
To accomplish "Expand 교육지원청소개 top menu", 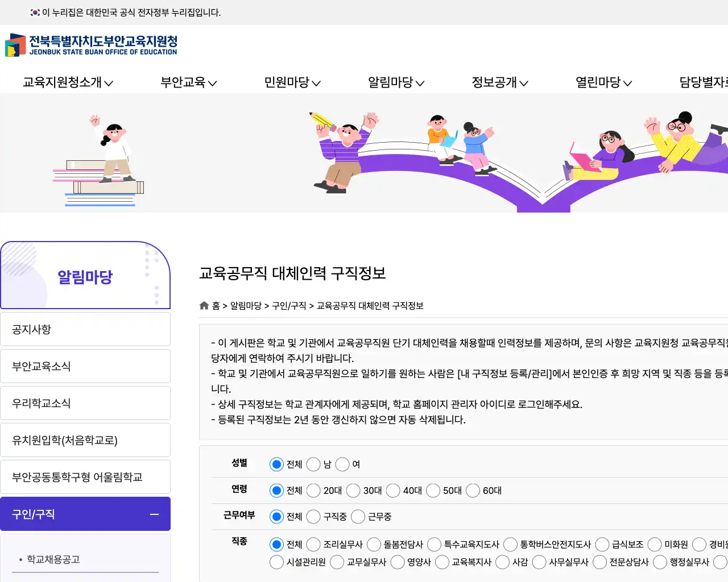I will tap(68, 82).
